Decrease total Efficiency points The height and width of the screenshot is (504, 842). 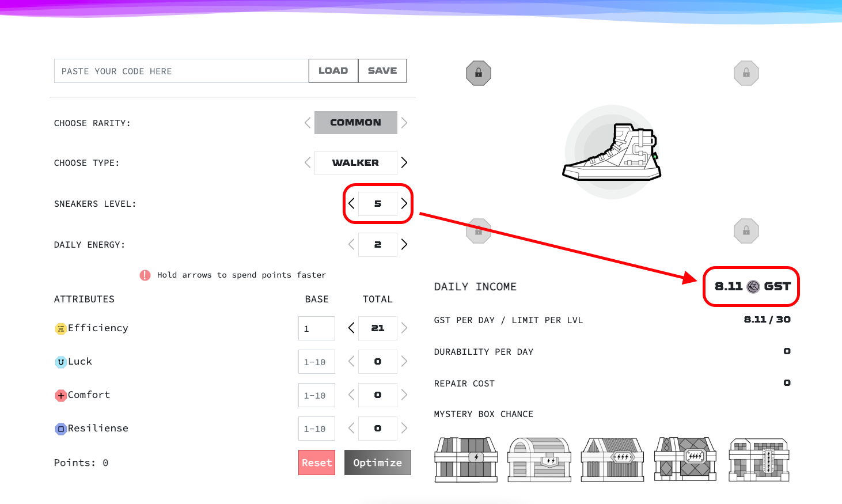point(351,328)
